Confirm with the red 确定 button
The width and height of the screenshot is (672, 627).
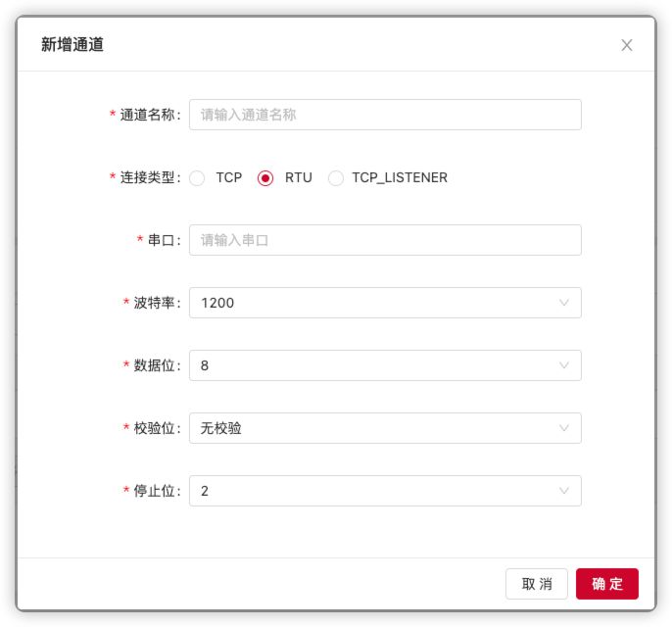point(606,584)
